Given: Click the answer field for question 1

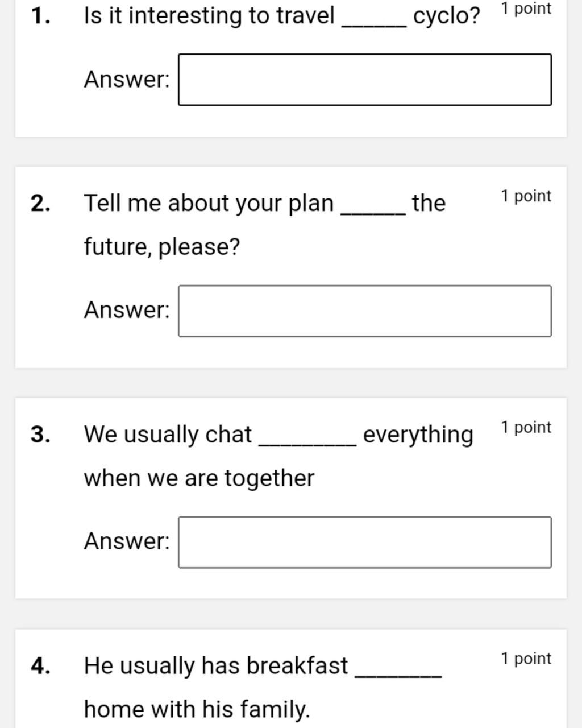Looking at the screenshot, I should (x=364, y=80).
